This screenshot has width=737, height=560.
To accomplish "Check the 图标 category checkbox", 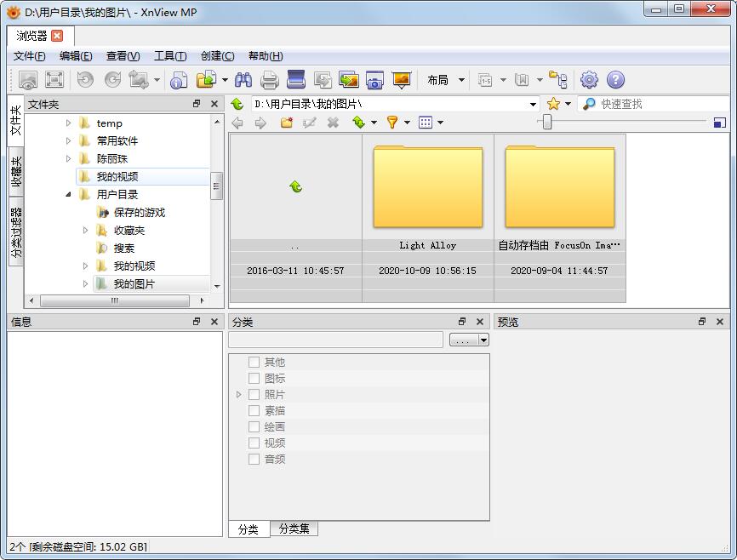I will click(x=253, y=377).
